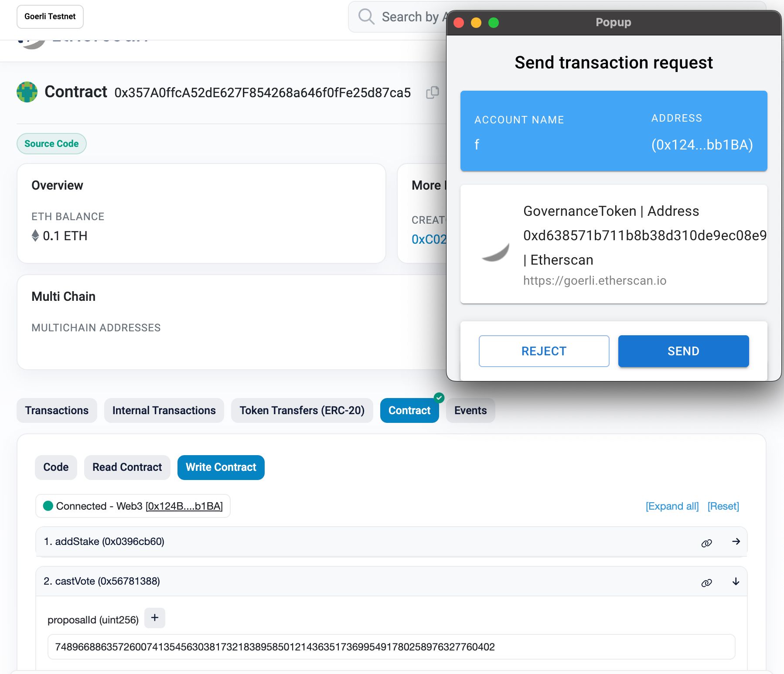
Task: Select the Contract tab
Action: tap(409, 410)
